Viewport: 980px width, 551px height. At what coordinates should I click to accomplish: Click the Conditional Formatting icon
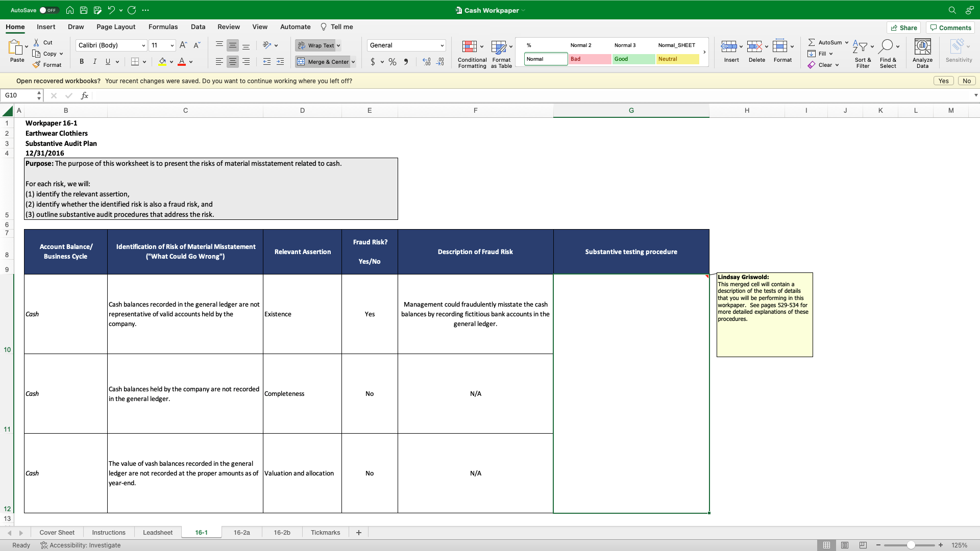[x=469, y=47]
